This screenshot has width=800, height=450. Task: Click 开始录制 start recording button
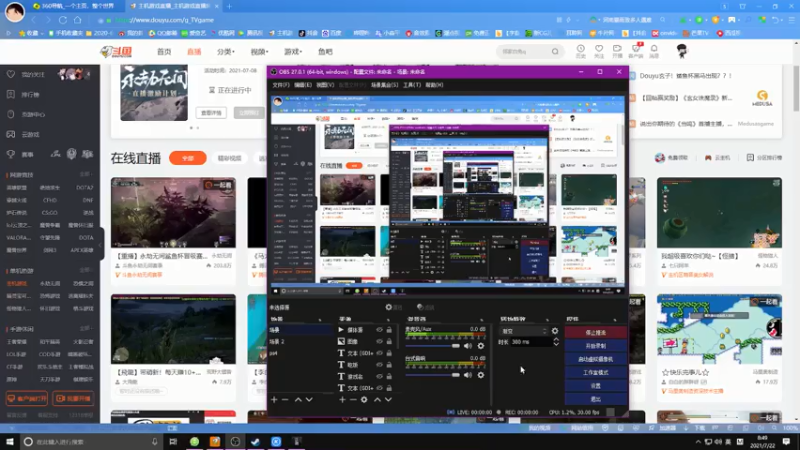[x=595, y=345]
